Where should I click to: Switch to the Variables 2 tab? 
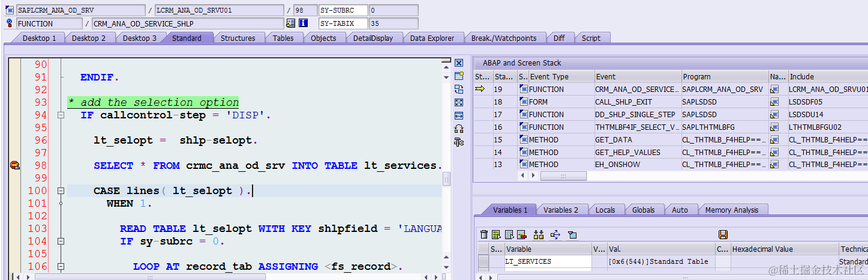(561, 210)
